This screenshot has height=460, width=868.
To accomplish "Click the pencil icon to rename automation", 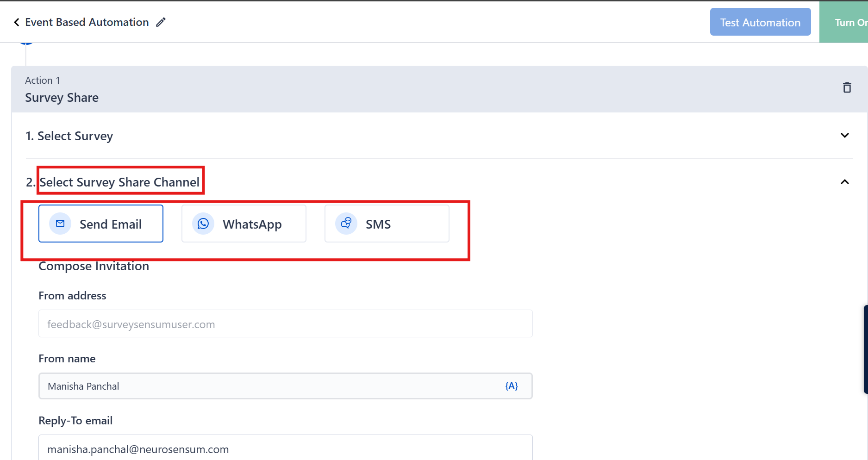I will point(161,22).
